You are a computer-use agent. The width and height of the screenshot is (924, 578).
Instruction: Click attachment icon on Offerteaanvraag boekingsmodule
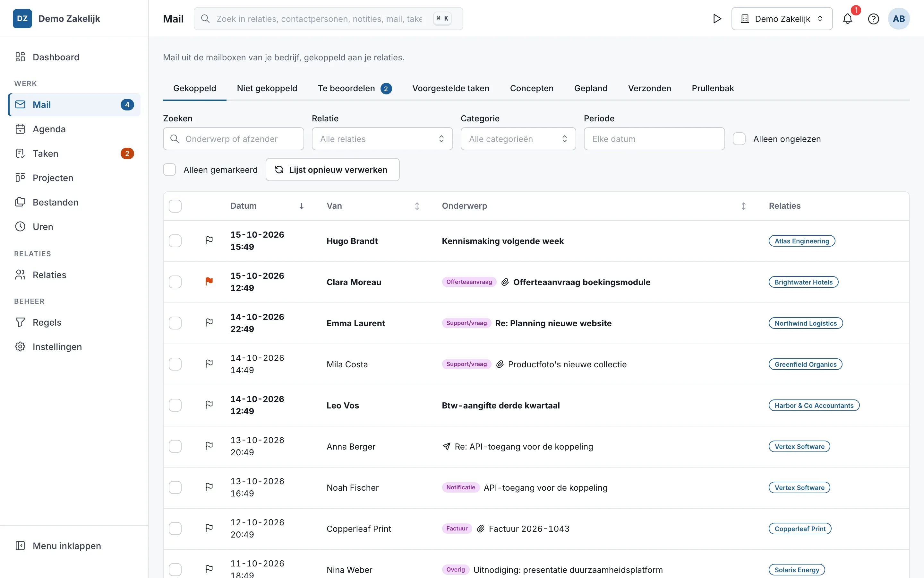pyautogui.click(x=505, y=282)
